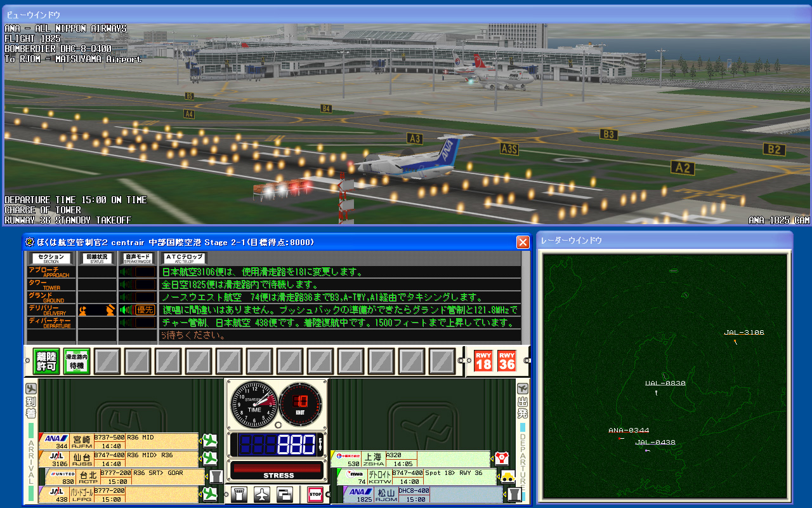Viewport: 812px width, 508px height.
Task: Click the JAL-0438 label on the radar
Action: click(655, 442)
